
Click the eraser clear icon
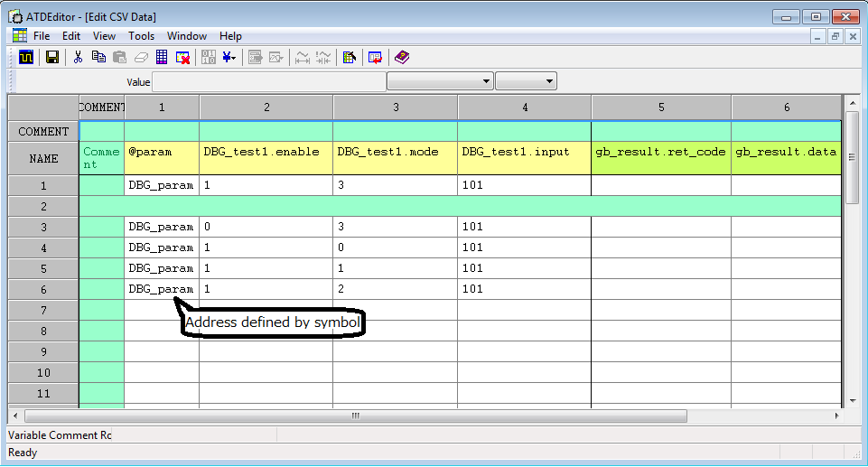click(x=141, y=57)
